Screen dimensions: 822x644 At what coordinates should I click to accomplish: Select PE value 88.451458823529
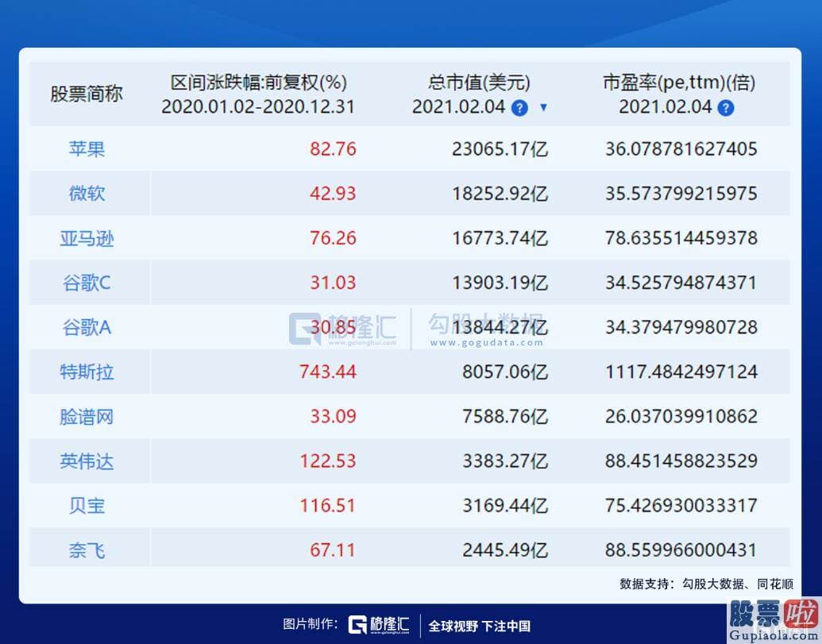[681, 461]
